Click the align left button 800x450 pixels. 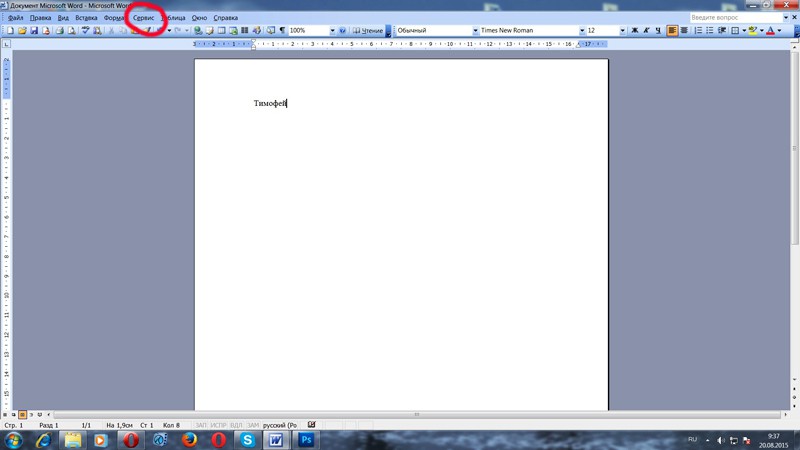[672, 31]
